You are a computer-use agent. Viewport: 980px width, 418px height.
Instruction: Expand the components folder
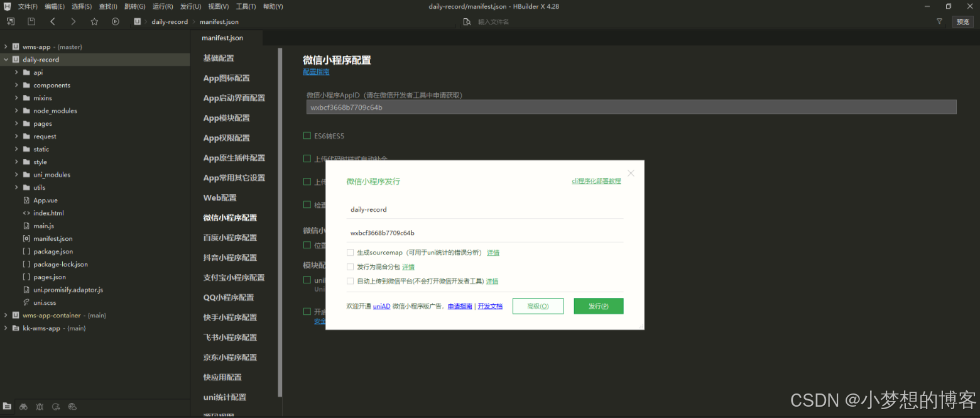[16, 85]
